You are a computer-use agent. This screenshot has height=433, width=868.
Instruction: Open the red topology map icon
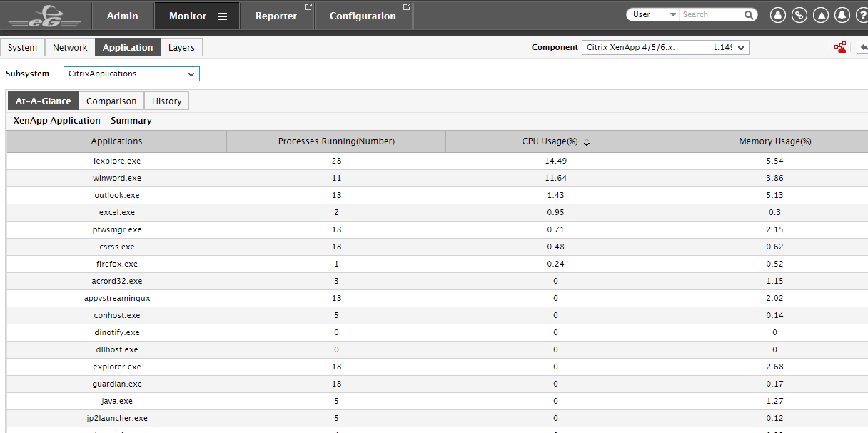click(x=841, y=47)
